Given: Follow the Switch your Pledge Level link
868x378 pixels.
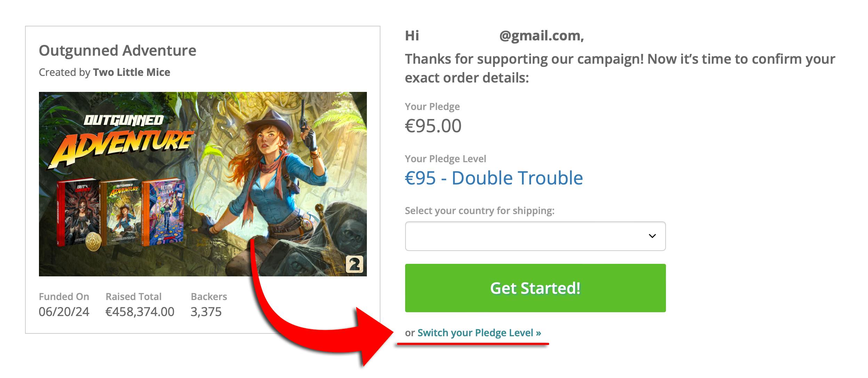Looking at the screenshot, I should coord(479,333).
